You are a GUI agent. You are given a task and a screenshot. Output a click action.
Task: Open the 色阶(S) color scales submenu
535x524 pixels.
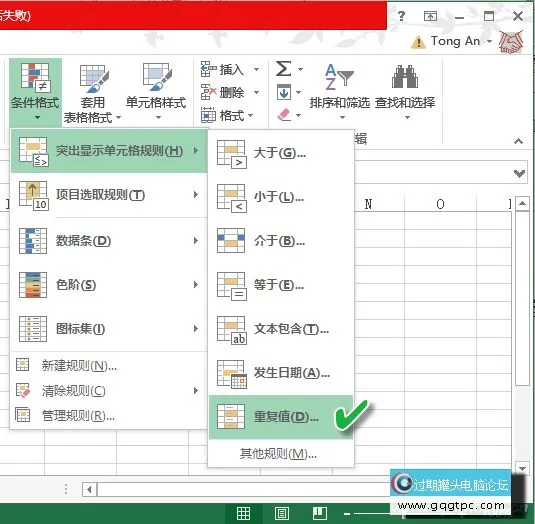coord(109,285)
